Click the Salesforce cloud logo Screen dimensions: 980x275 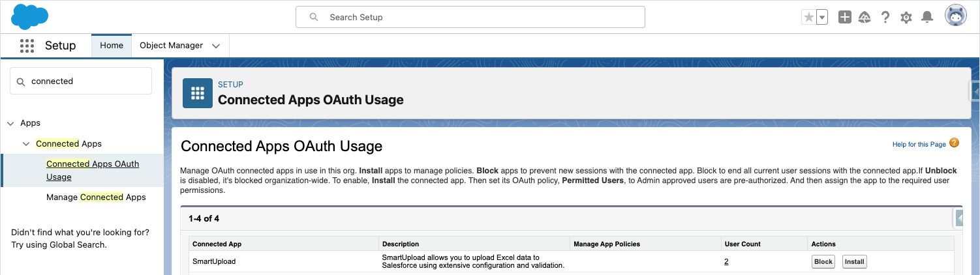tap(30, 16)
